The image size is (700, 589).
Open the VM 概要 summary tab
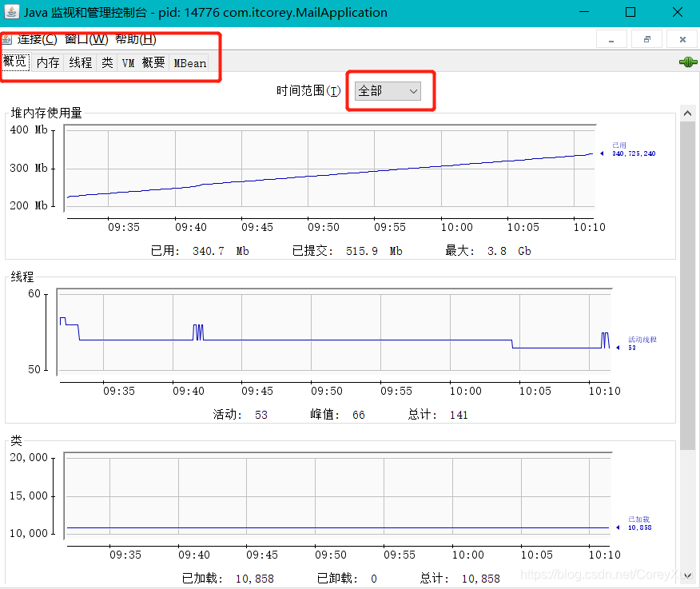pos(143,62)
